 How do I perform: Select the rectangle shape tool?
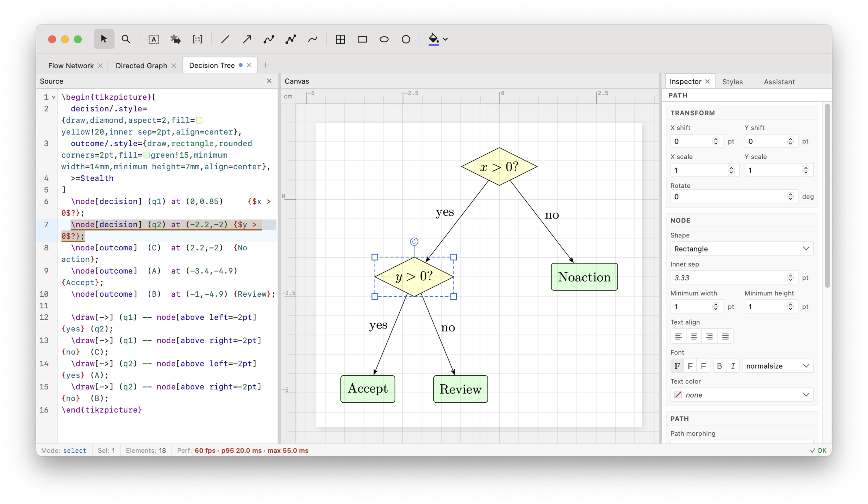[362, 39]
